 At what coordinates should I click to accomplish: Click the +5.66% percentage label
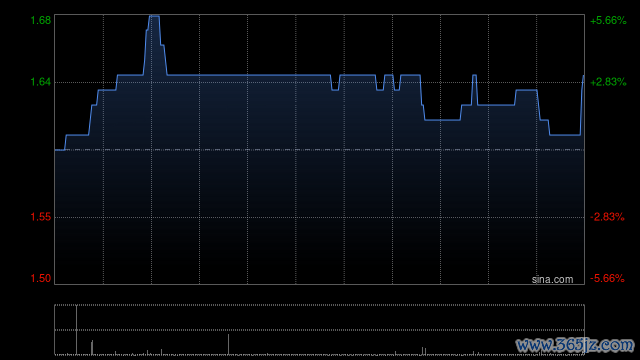[608, 20]
